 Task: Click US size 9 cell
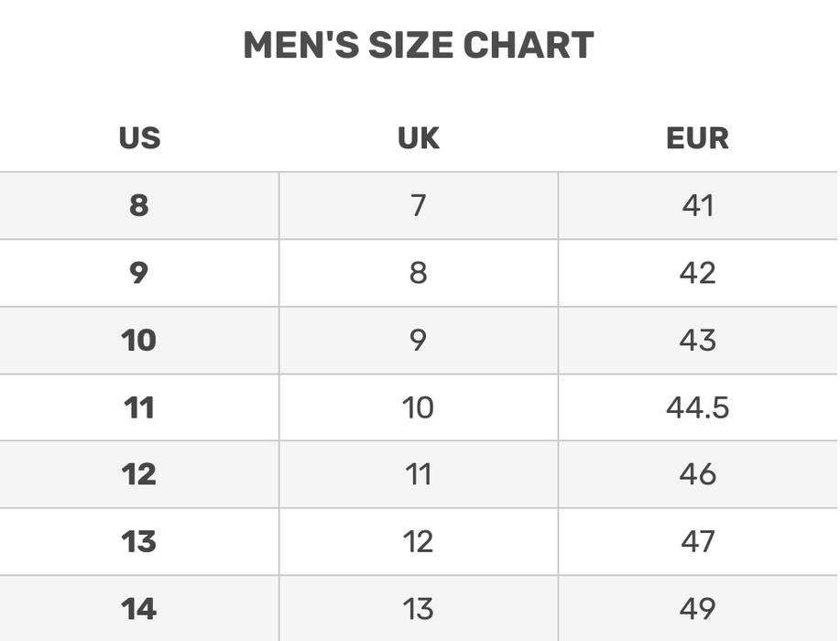[x=139, y=273]
